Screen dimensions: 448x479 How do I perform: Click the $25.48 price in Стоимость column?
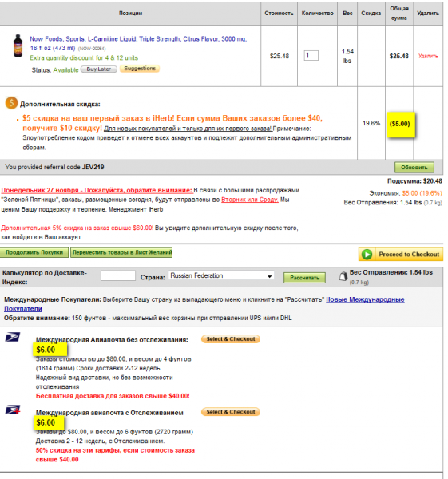[279, 56]
